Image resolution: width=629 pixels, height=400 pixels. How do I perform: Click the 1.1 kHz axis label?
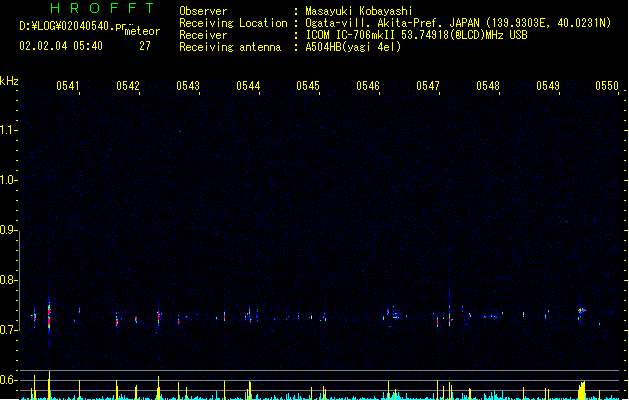(8, 130)
